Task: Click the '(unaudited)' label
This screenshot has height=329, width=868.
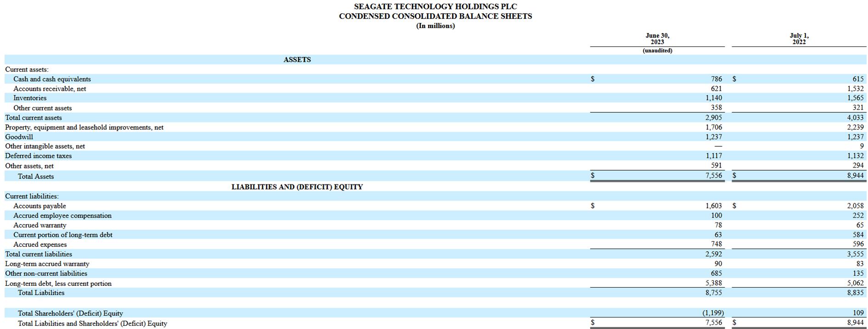Action: tap(657, 50)
